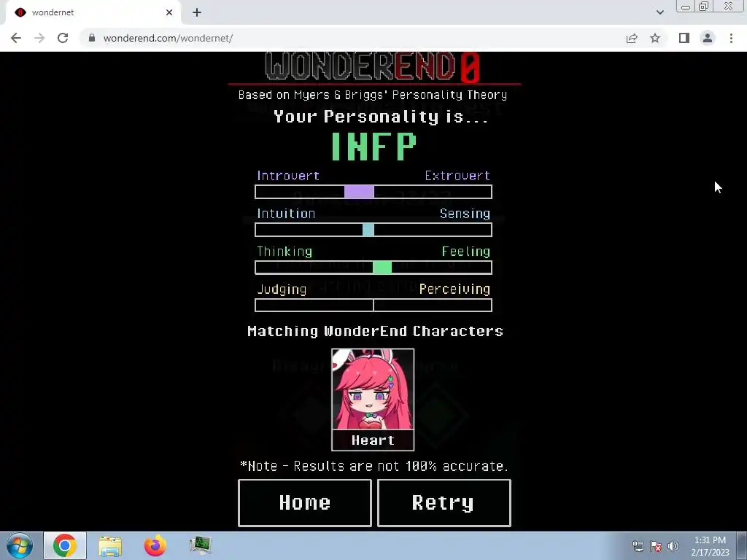Click the Feeling label
This screenshot has height=560, width=747.
click(466, 252)
